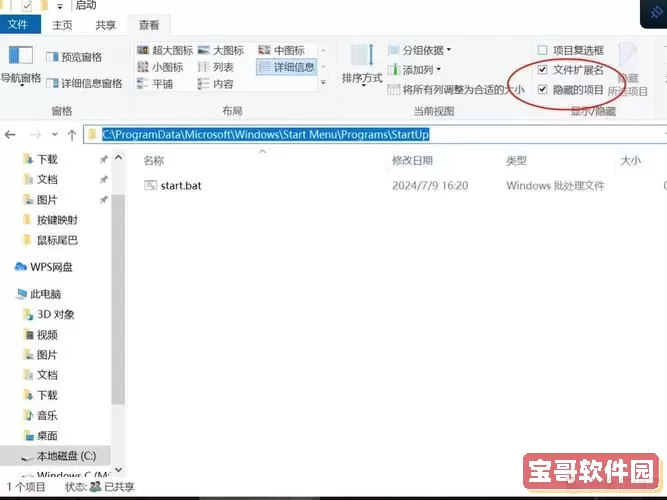667x500 pixels.
Task: Open 3D 对象 under 此电脑
Action: click(x=56, y=314)
